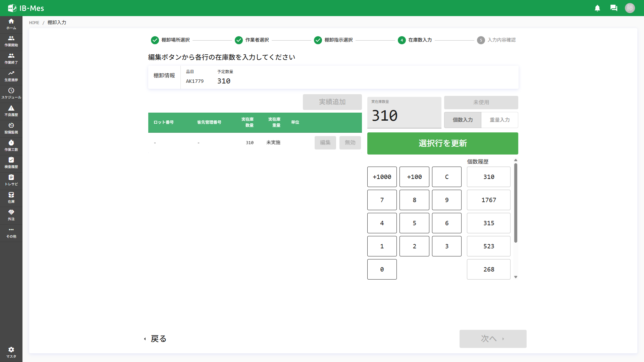This screenshot has height=362, width=644.
Task: Select 1767 from the 個数履歴 list
Action: point(489,200)
